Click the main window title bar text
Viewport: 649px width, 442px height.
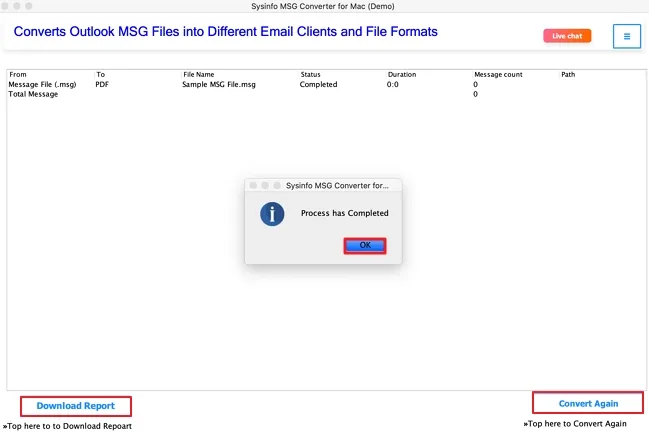[323, 6]
